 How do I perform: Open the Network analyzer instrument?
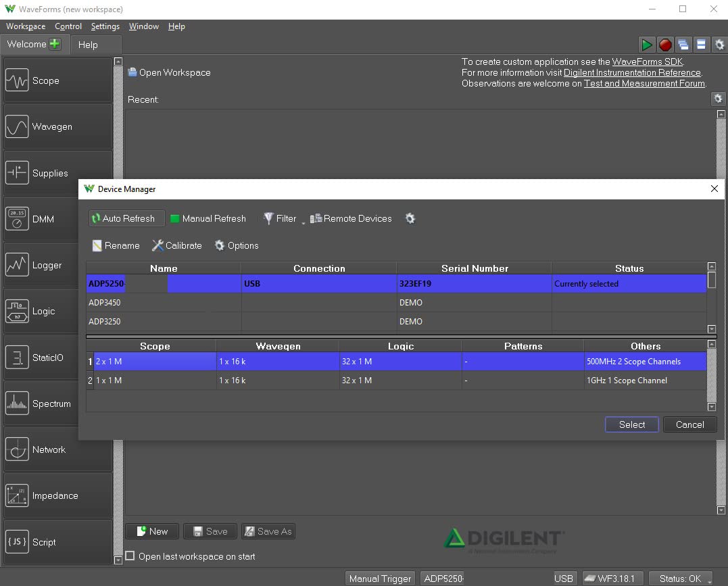[57, 449]
